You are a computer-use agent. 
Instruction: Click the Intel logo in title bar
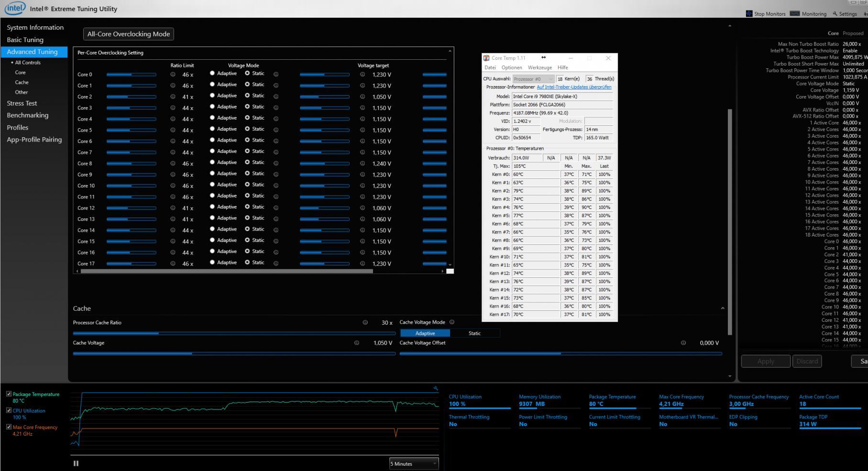(x=15, y=8)
